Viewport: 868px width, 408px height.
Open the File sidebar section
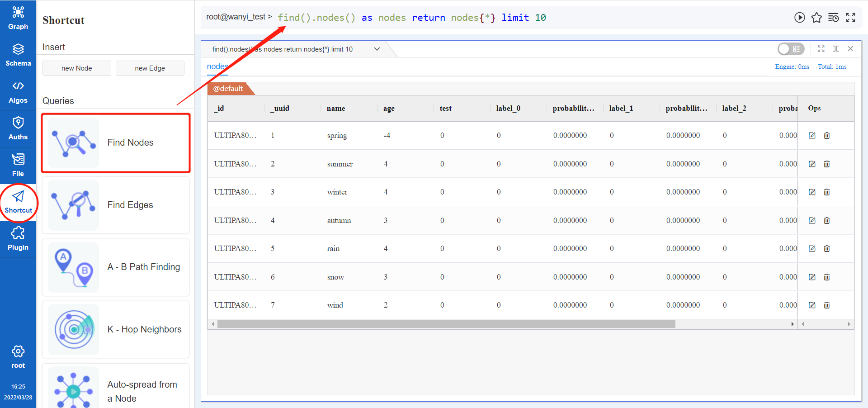[18, 166]
